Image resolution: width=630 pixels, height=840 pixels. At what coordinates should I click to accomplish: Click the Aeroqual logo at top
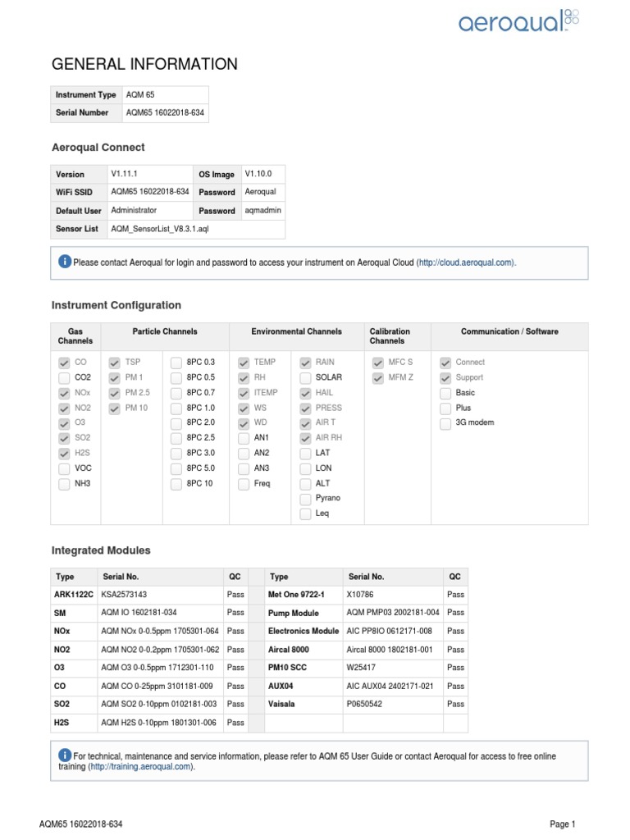(x=518, y=21)
